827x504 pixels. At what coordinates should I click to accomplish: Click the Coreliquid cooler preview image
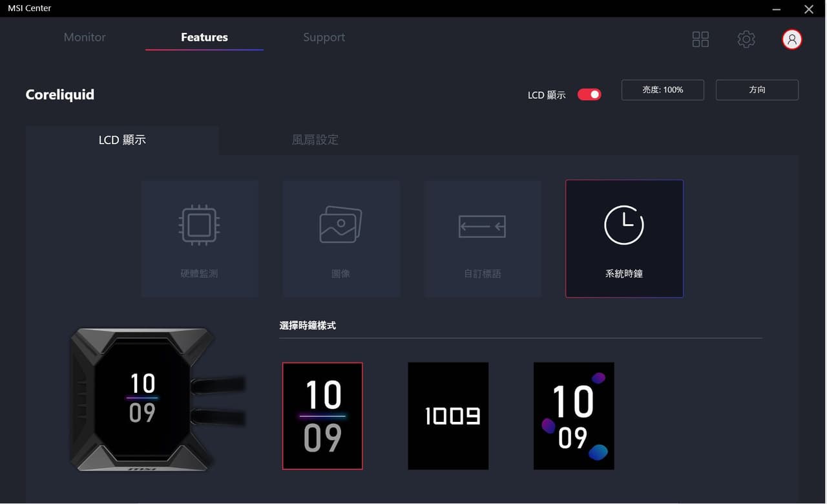[x=157, y=400]
